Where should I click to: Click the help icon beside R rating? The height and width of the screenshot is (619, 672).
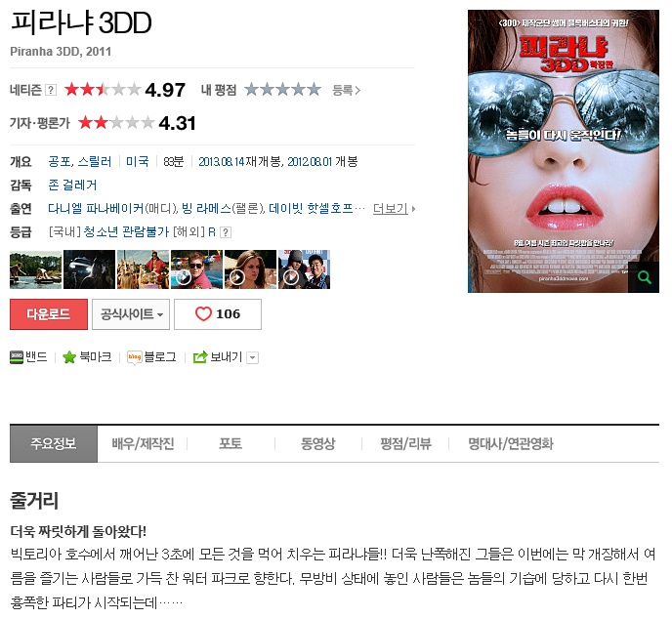[226, 232]
